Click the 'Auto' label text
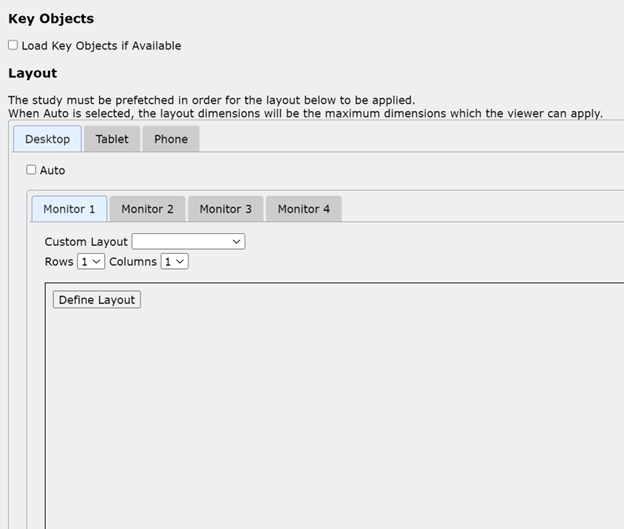This screenshot has height=529, width=624. 52,171
